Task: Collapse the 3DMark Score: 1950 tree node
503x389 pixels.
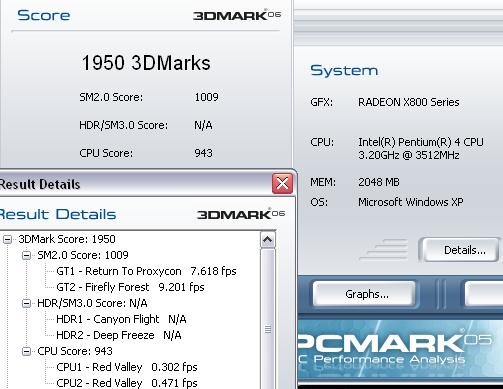Action: coord(7,239)
